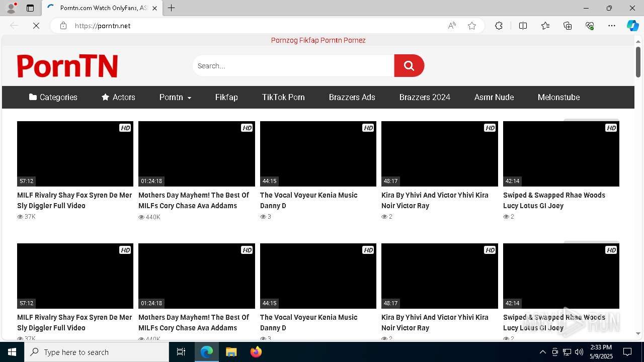This screenshot has width=644, height=362.
Task: Open the notification center icon
Action: [x=627, y=352]
